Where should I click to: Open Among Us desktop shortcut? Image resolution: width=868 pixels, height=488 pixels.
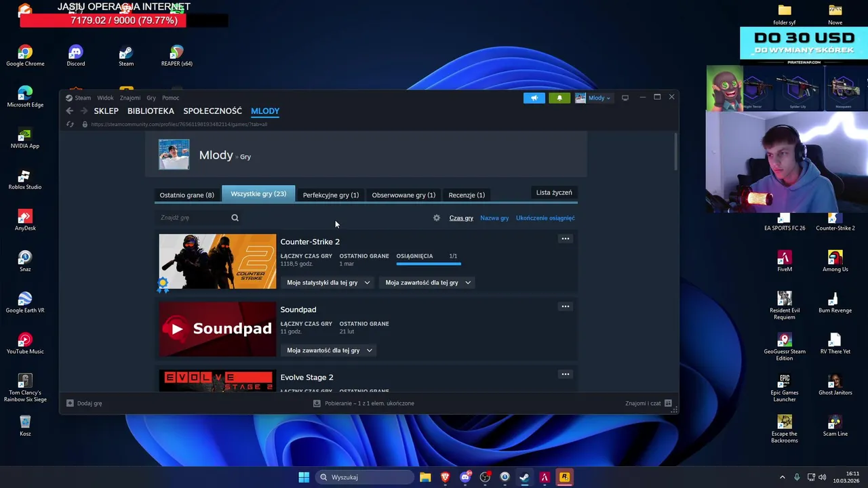click(x=835, y=262)
